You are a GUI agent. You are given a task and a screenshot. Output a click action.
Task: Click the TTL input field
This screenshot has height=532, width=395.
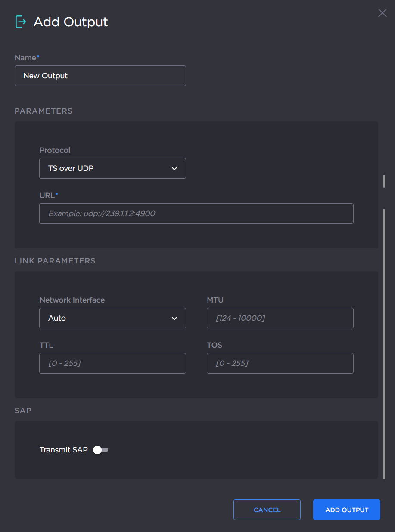112,363
